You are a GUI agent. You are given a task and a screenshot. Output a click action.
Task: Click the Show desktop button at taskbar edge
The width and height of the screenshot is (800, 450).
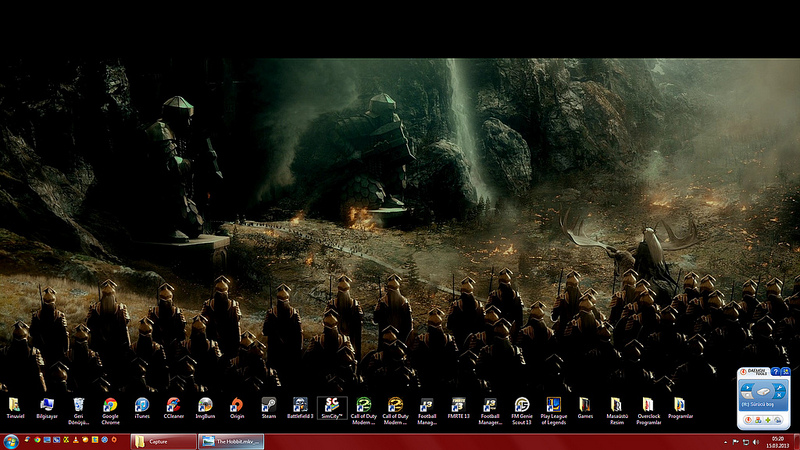[797, 442]
